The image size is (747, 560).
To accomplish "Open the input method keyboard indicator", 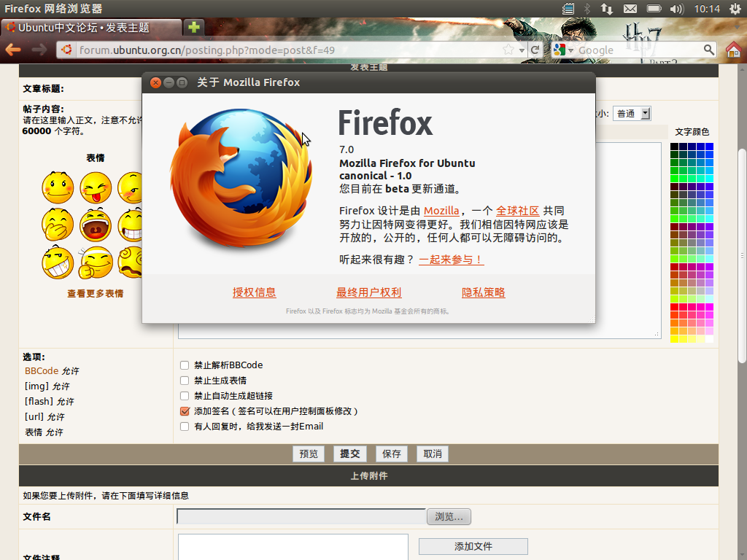I will (568, 9).
